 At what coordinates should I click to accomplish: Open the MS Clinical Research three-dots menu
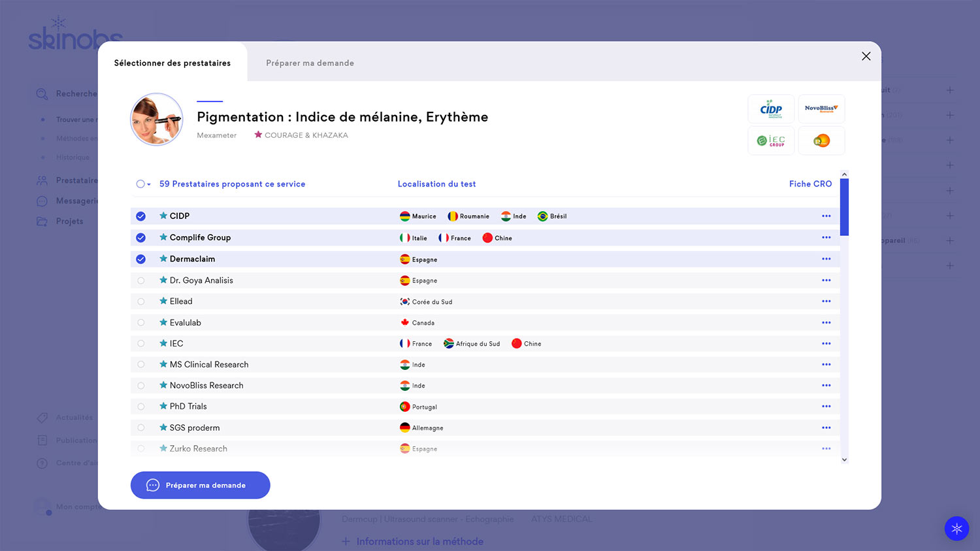click(826, 365)
